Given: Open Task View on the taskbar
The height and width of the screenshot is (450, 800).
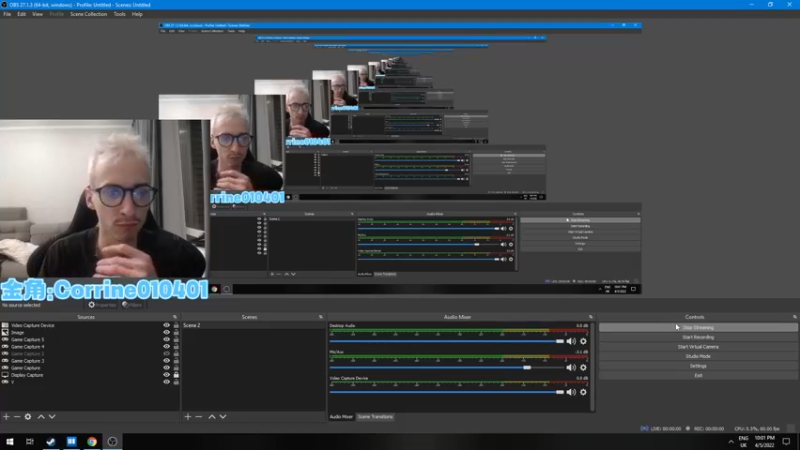Looking at the screenshot, I should pyautogui.click(x=30, y=442).
